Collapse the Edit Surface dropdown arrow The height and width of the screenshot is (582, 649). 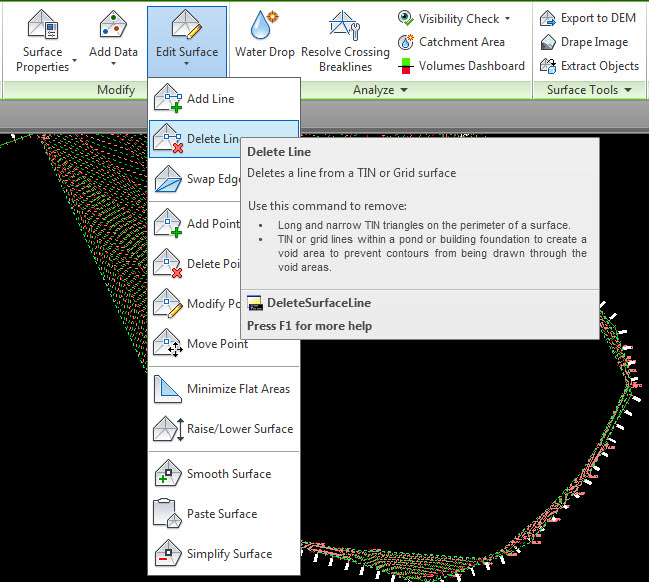[x=186, y=64]
